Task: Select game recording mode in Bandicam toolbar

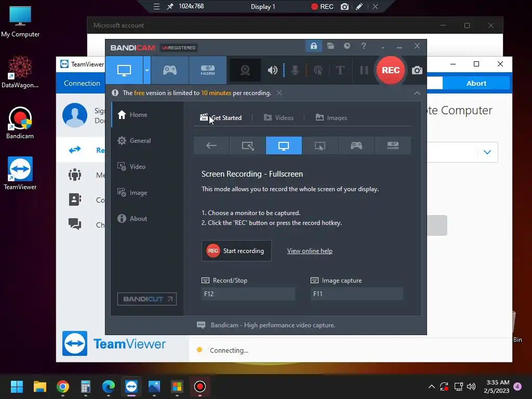Action: pyautogui.click(x=170, y=70)
